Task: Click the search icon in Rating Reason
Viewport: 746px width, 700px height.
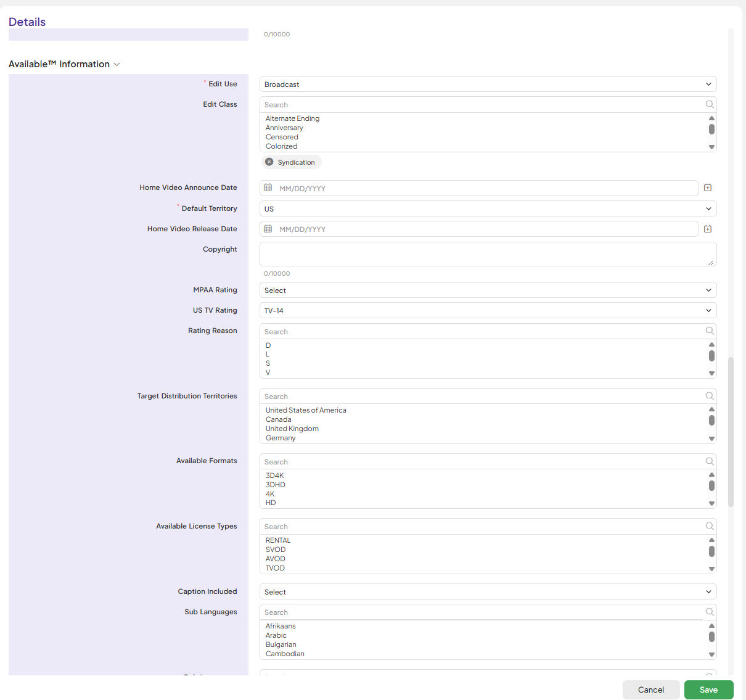Action: pyautogui.click(x=710, y=331)
